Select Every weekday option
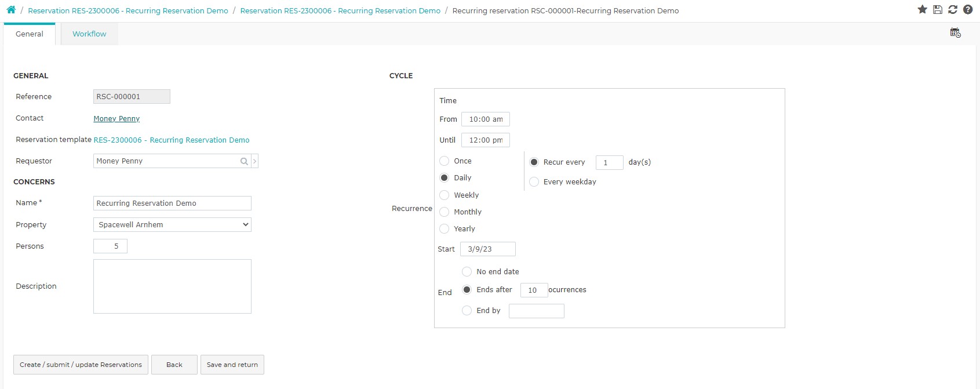This screenshot has width=980, height=389. 534,182
